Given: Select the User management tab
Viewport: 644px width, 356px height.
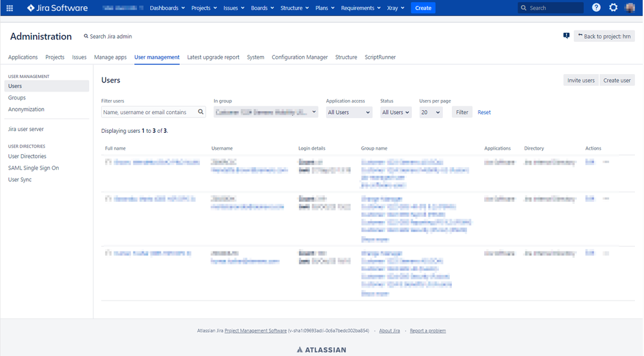Looking at the screenshot, I should click(157, 57).
